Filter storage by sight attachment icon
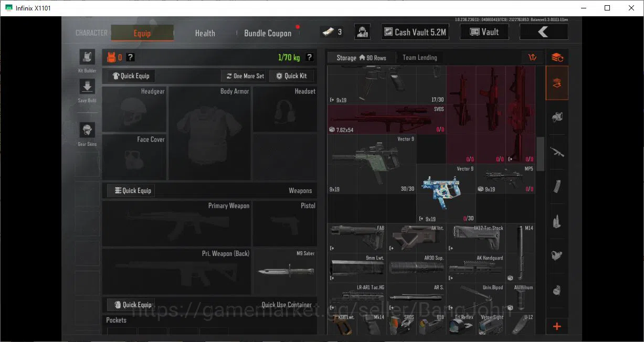The height and width of the screenshot is (342, 644). [557, 255]
